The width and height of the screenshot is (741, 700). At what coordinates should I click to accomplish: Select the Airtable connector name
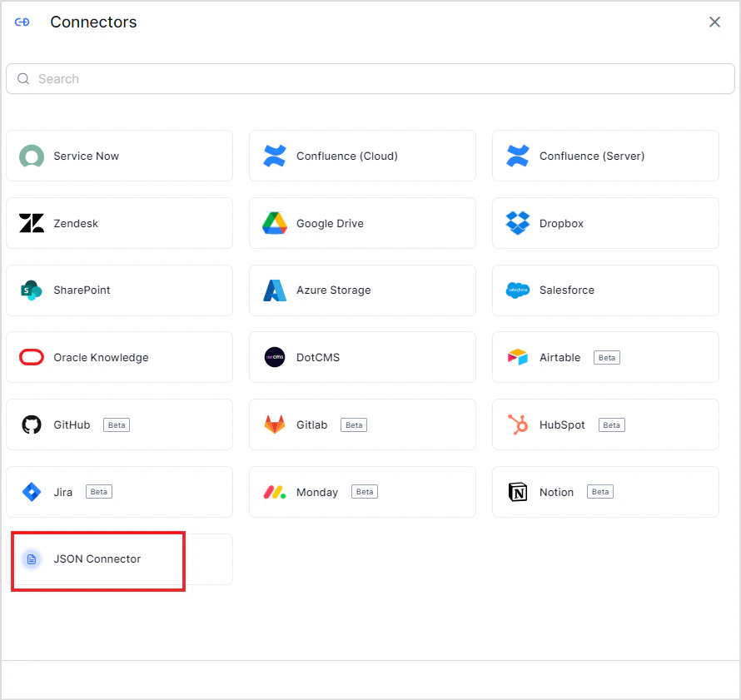559,358
